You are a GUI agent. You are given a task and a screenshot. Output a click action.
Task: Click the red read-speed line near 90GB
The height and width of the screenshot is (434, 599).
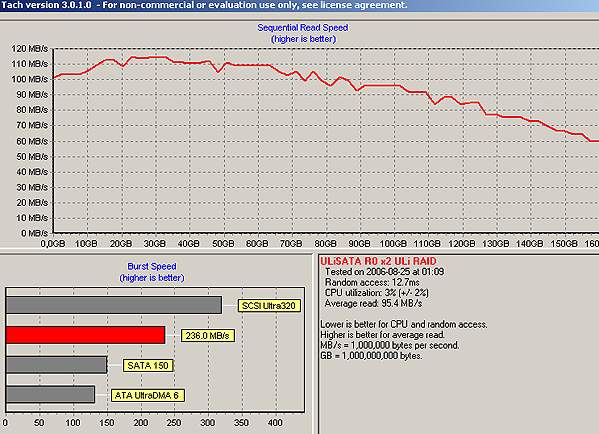coord(359,90)
